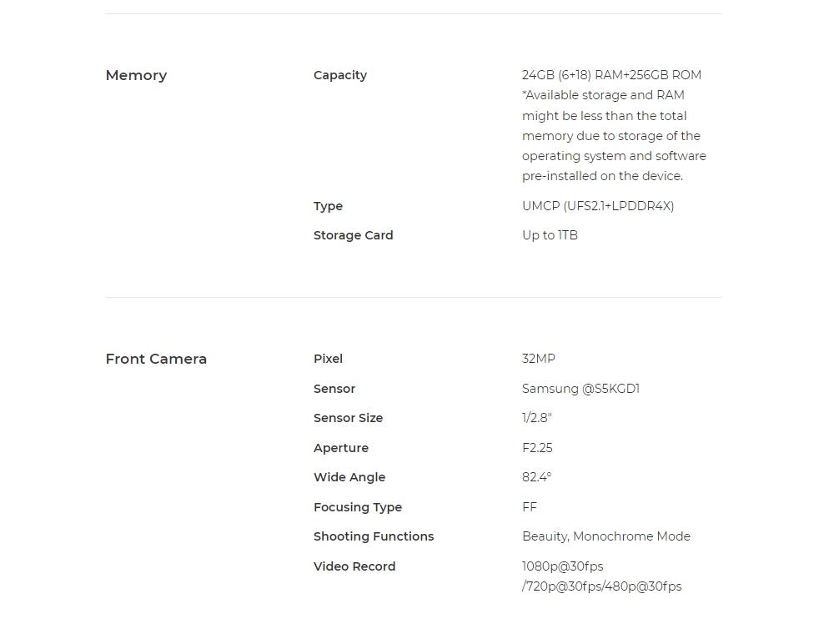
Task: Click the Memory section heading
Action: tap(136, 75)
